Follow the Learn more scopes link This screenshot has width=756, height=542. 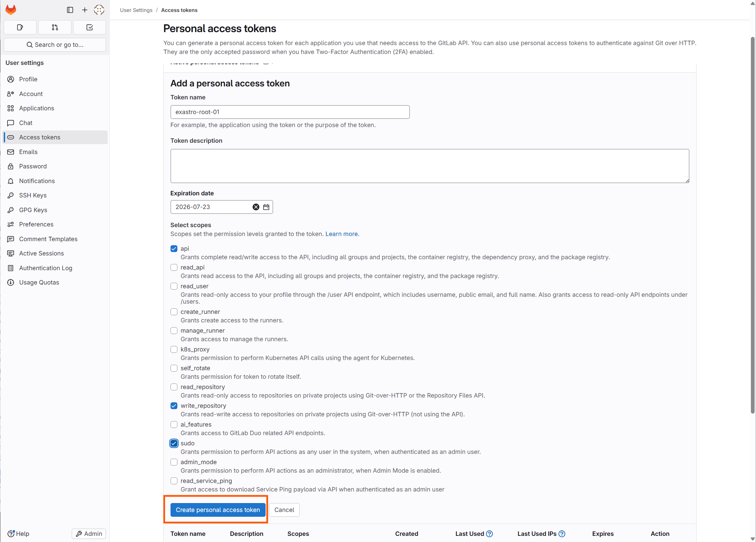341,234
